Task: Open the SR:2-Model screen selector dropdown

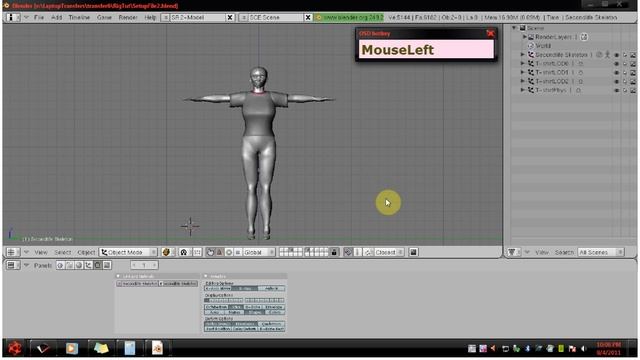Action: coord(166,18)
